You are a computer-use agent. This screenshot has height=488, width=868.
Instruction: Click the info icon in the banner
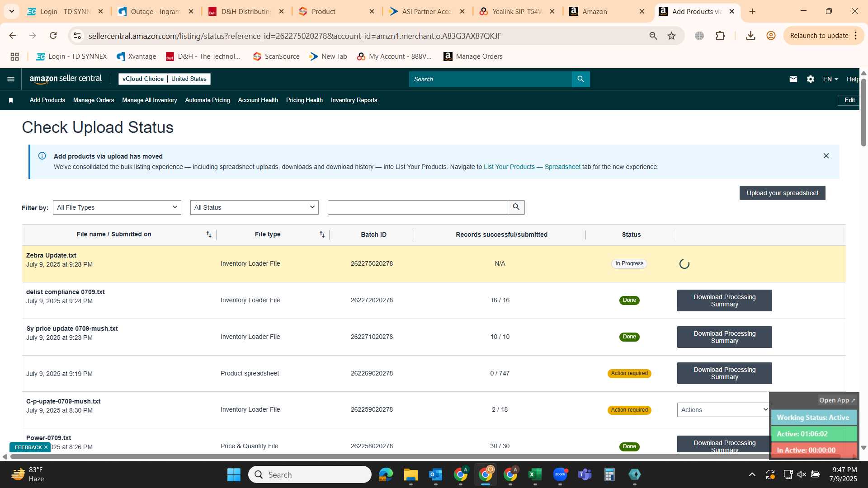point(42,156)
